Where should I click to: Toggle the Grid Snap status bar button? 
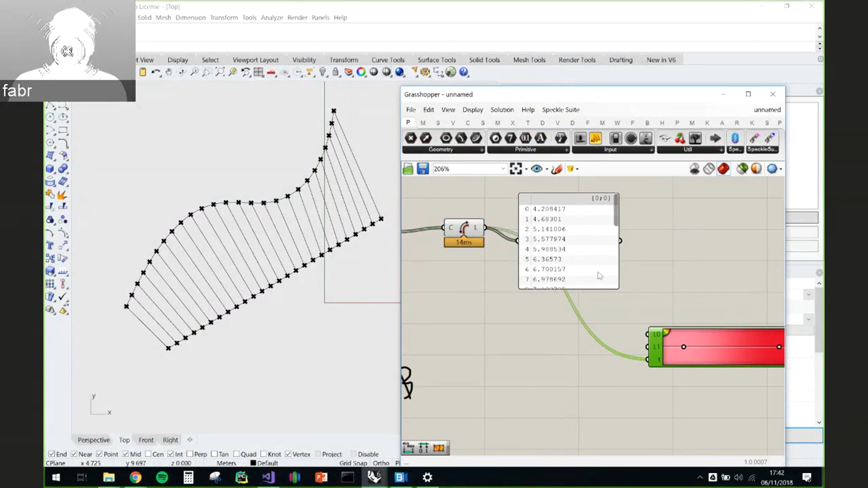point(353,463)
